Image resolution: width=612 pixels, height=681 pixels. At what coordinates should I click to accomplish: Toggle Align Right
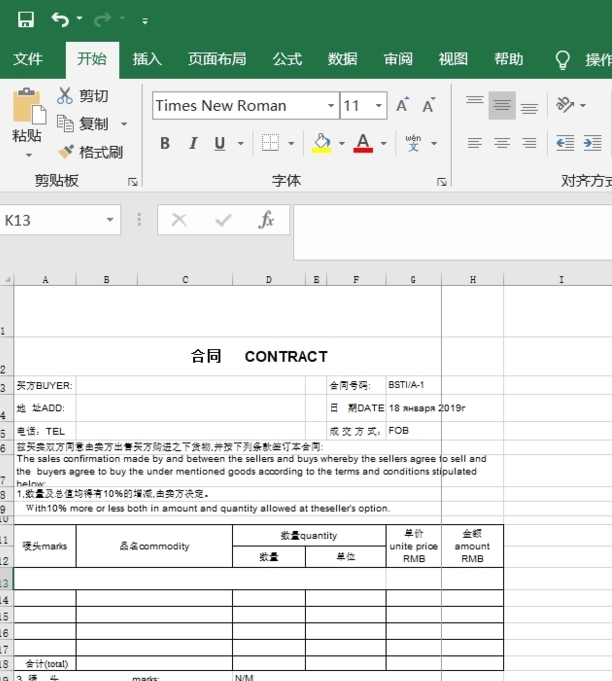529,143
